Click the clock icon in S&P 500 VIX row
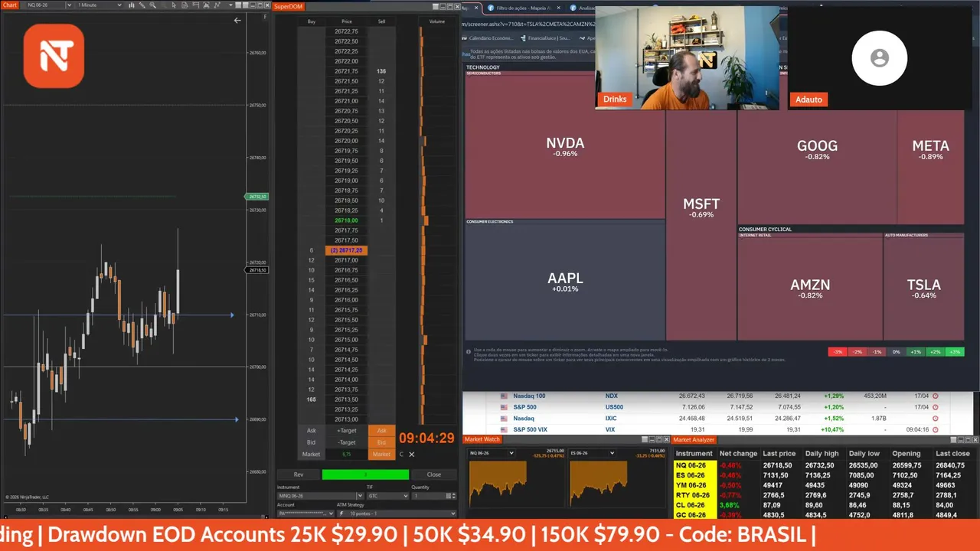The width and height of the screenshot is (980, 551). [935, 430]
